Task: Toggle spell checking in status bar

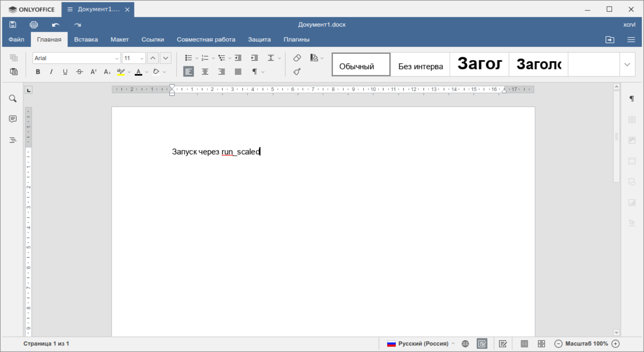Action: [482, 343]
